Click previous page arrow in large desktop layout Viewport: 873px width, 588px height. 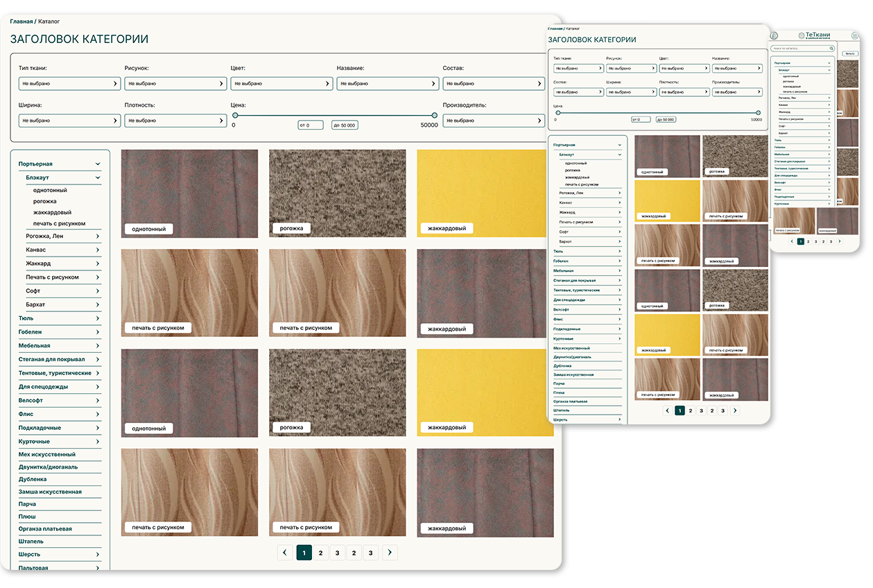point(284,553)
